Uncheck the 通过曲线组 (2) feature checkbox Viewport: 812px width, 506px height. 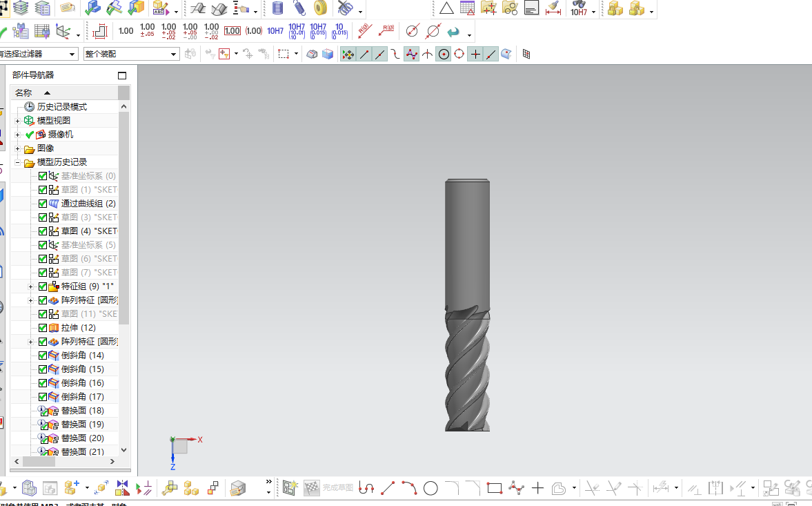[43, 204]
